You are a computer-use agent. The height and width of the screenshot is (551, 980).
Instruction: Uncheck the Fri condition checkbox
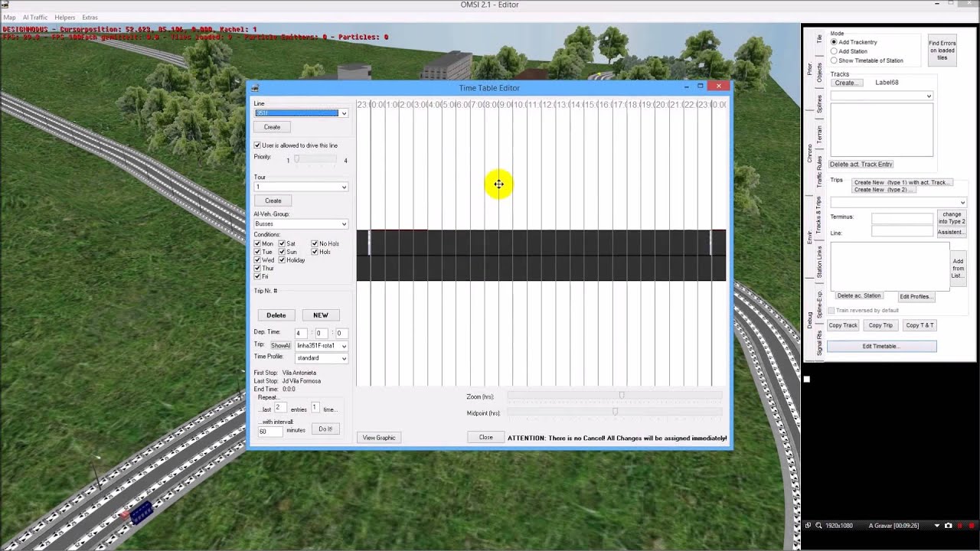pos(257,276)
